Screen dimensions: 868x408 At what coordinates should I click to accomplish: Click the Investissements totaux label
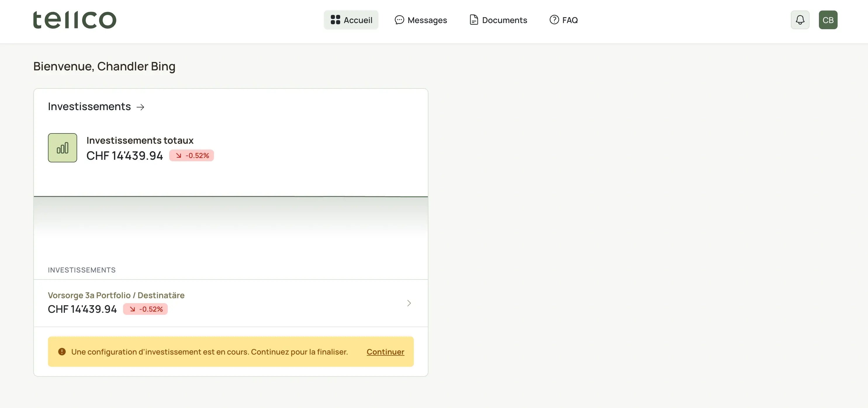tap(140, 140)
